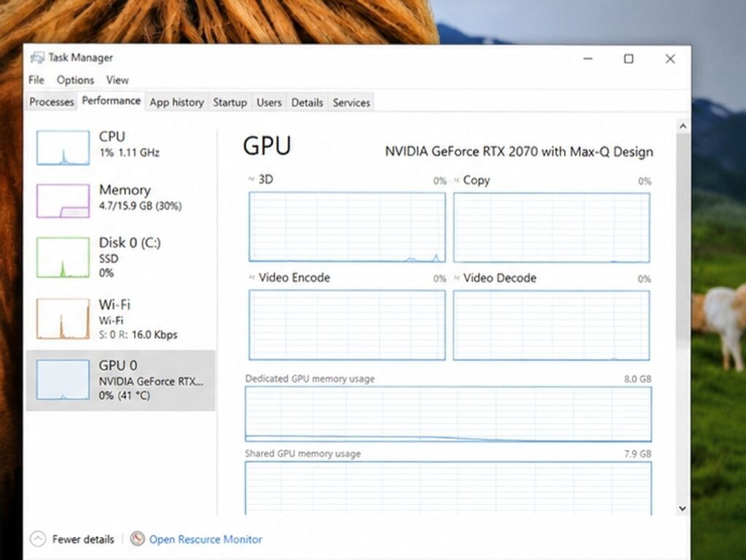Click the Task Manager title bar icon
The width and height of the screenshot is (746, 560).
[36, 58]
